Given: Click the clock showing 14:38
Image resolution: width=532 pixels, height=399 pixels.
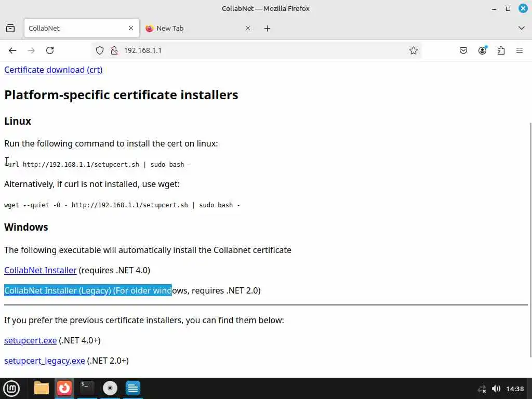Looking at the screenshot, I should point(515,389).
